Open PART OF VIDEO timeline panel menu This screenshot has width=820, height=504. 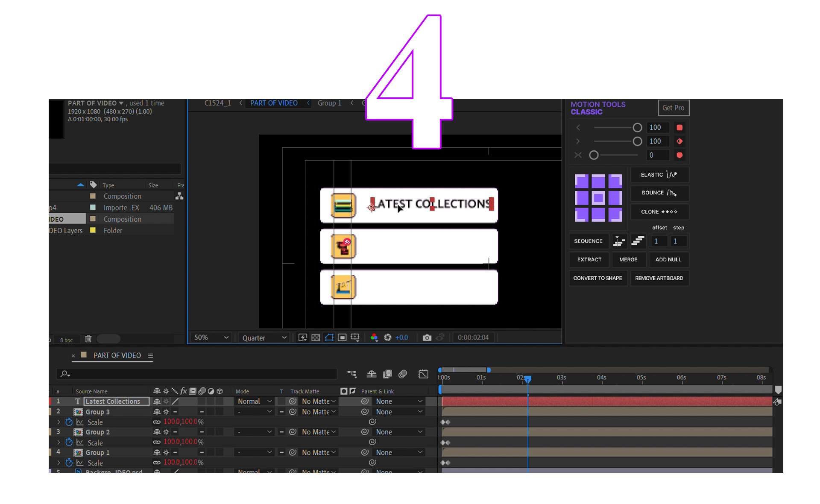(x=150, y=355)
